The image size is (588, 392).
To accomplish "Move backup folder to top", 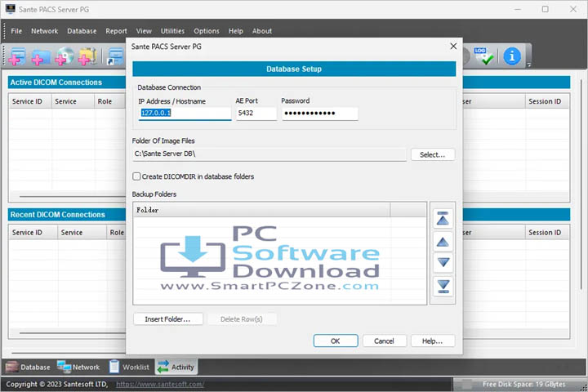I will click(x=443, y=218).
